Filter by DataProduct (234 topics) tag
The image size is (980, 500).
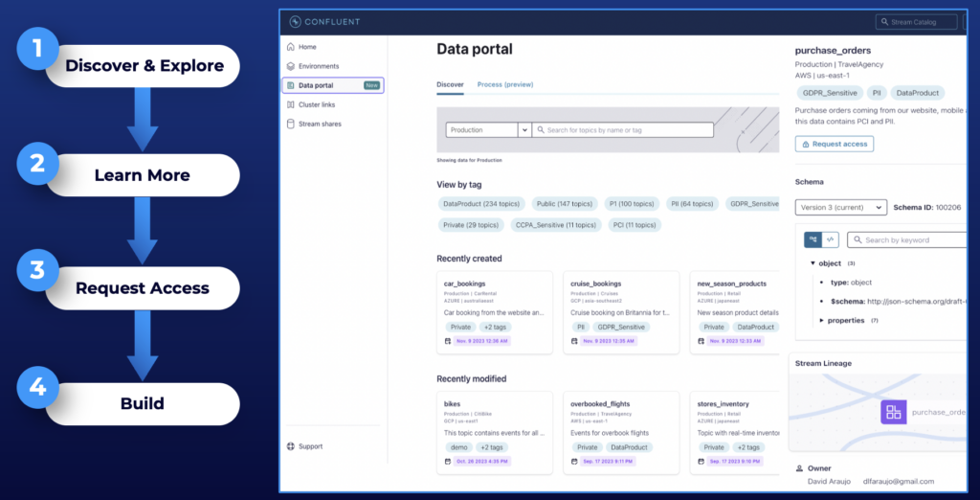coord(481,204)
